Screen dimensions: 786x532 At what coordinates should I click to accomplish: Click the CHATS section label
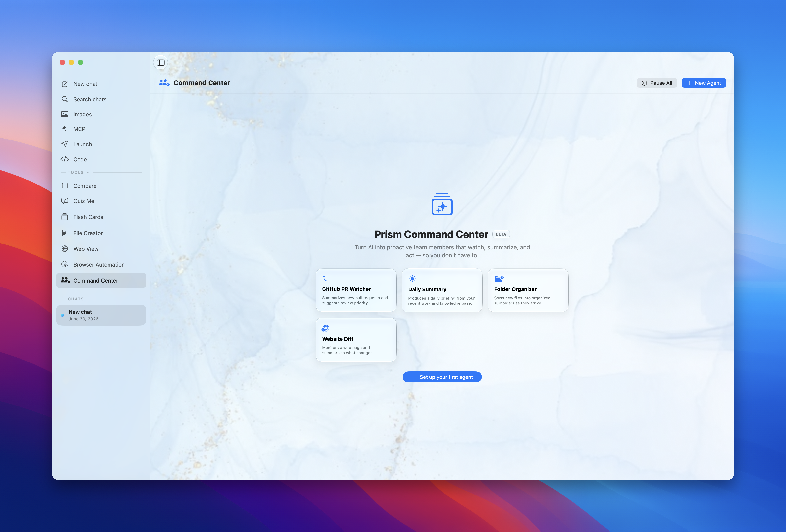click(x=76, y=299)
